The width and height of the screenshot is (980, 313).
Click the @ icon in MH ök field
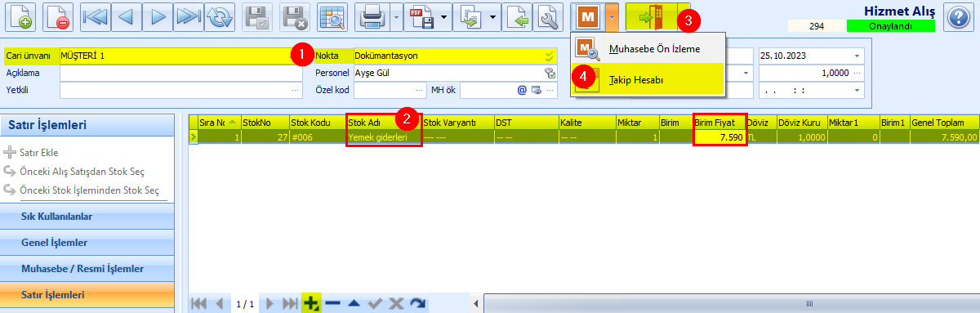point(522,90)
